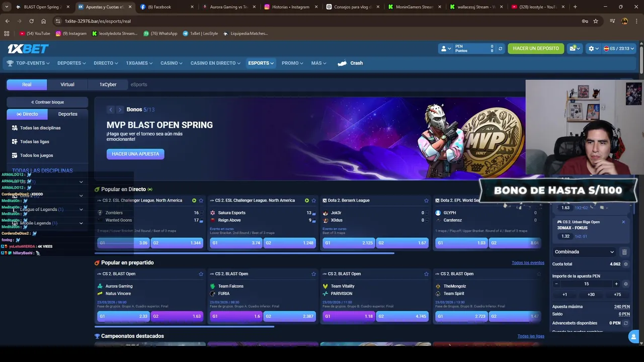Watch Zomblers vs Wanted Goons live stream
This screenshot has height=362, width=644.
click(x=194, y=201)
